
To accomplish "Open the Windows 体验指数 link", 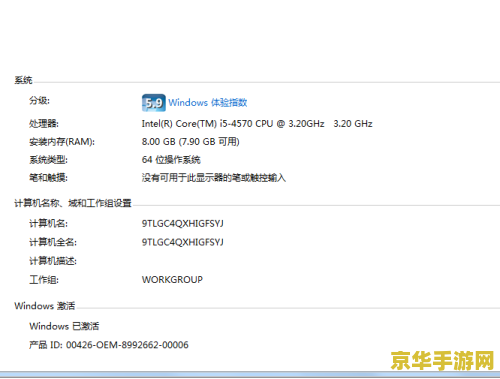I will tap(208, 103).
